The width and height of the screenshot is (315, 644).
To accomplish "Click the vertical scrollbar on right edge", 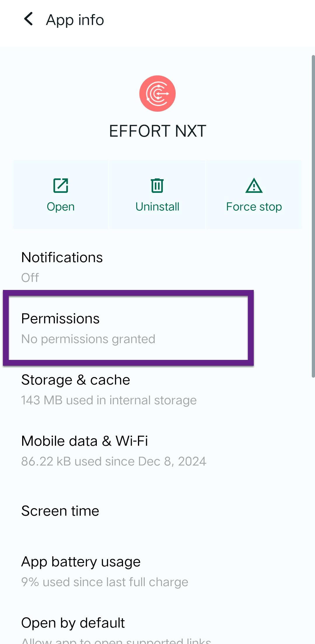I will pyautogui.click(x=313, y=216).
